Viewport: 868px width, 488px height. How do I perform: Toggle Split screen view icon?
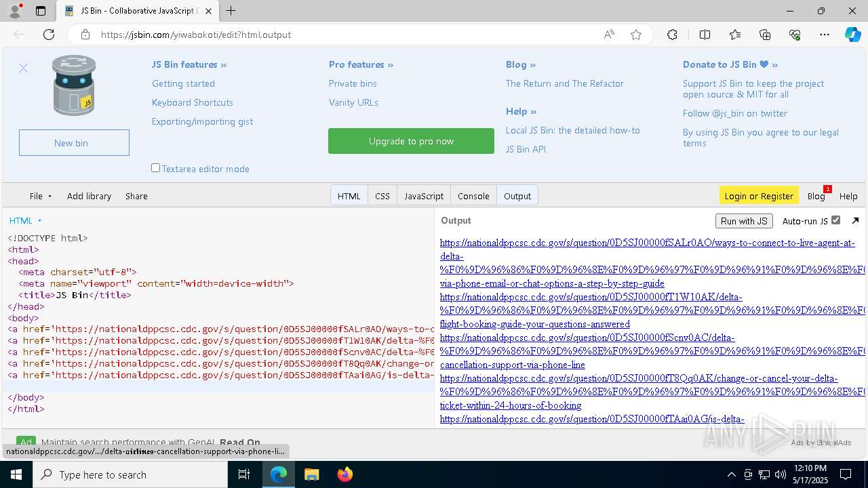pyautogui.click(x=705, y=35)
